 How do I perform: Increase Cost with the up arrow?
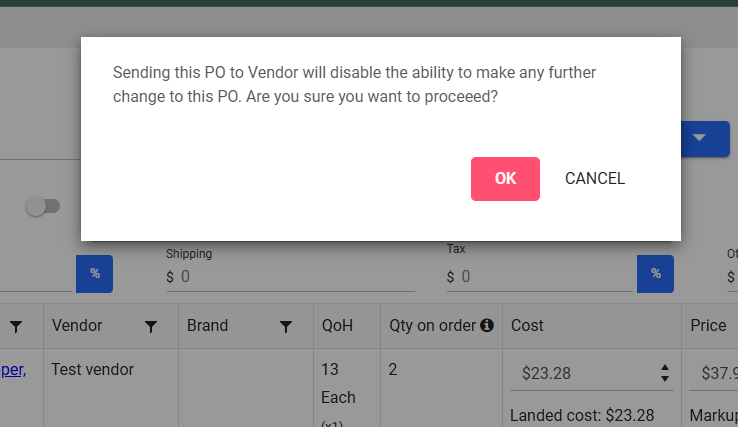[665, 368]
